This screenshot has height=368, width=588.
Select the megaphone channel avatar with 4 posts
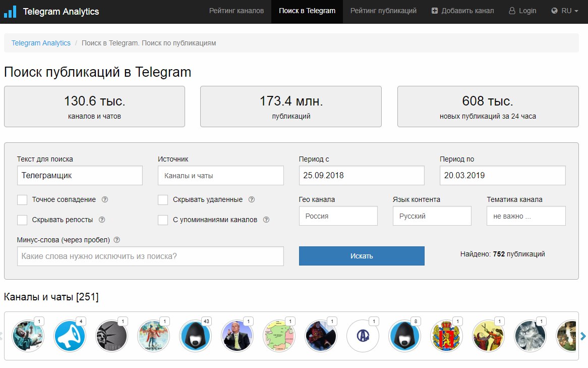70,336
